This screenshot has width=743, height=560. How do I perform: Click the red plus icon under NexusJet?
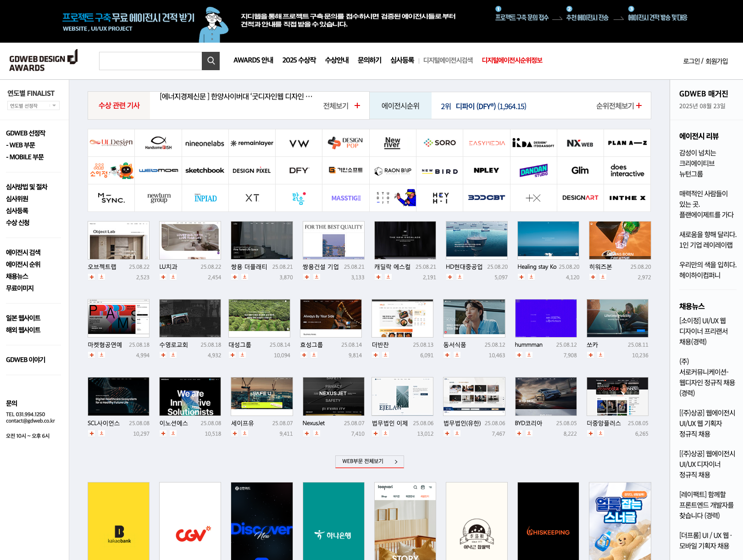tap(306, 433)
